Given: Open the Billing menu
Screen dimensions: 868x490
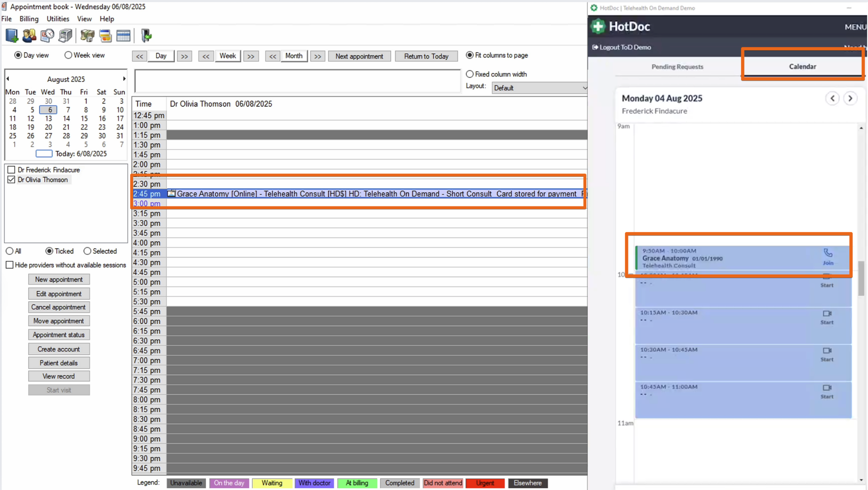Looking at the screenshot, I should click(29, 19).
